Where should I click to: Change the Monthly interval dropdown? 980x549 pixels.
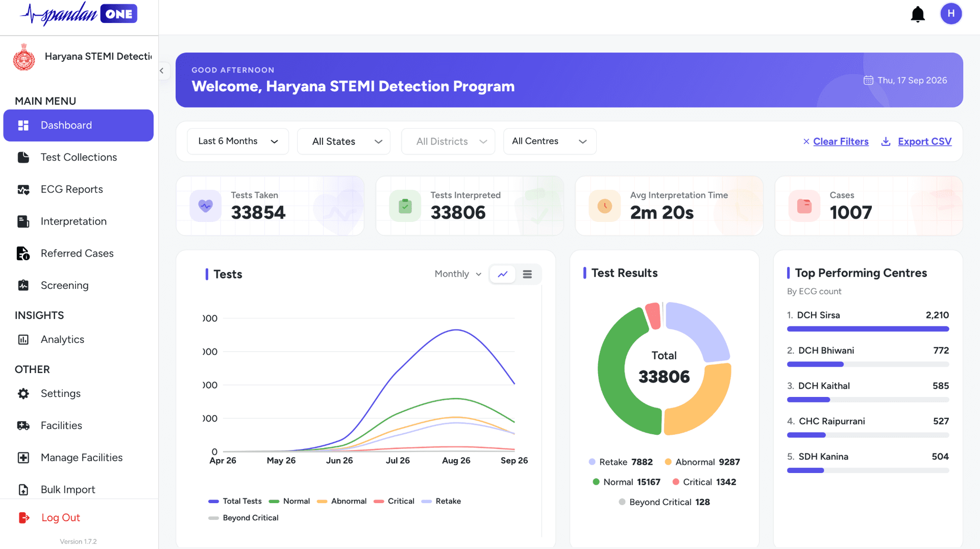point(458,274)
